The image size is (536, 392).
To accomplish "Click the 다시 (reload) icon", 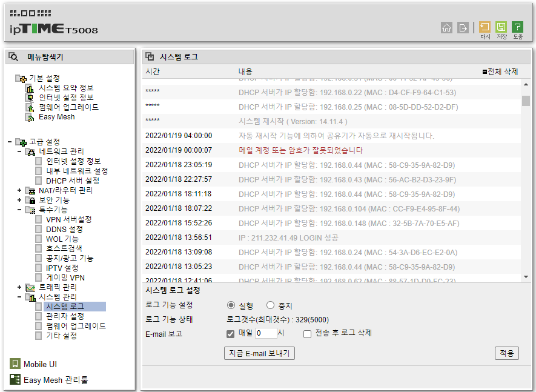I will pos(485,27).
